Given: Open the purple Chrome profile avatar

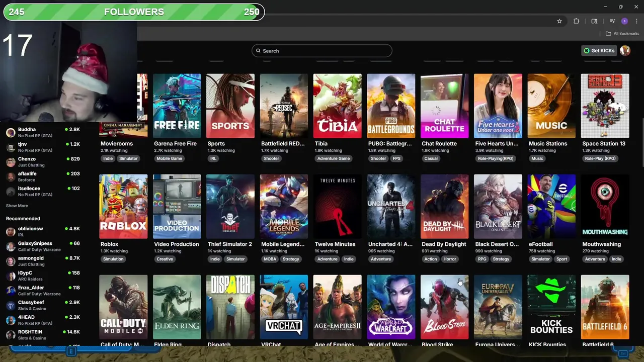Looking at the screenshot, I should 624,21.
